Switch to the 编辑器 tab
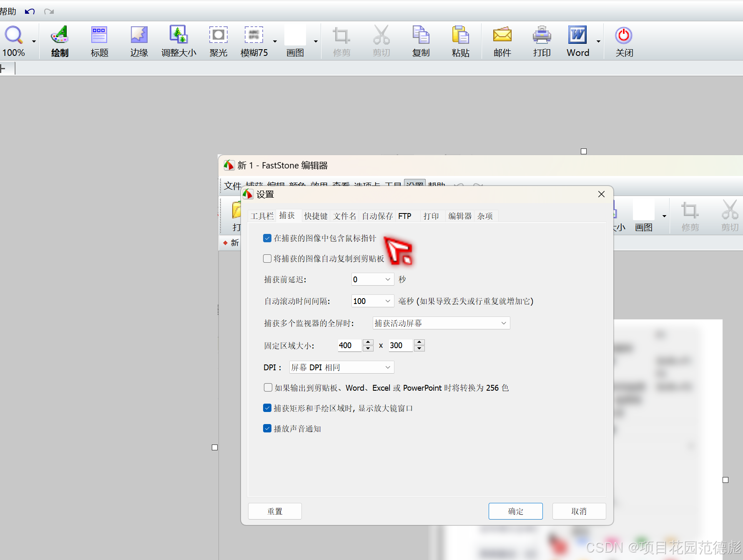This screenshot has height=560, width=743. pos(460,216)
